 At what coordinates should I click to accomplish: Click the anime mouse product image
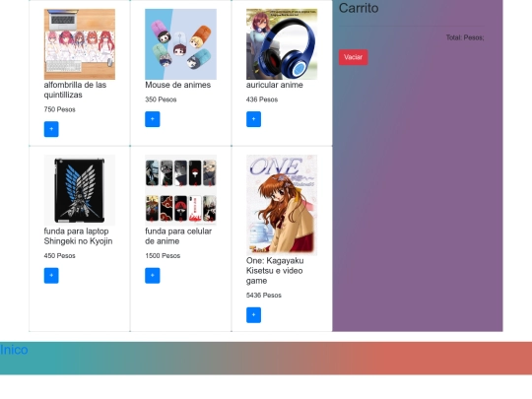(x=180, y=44)
